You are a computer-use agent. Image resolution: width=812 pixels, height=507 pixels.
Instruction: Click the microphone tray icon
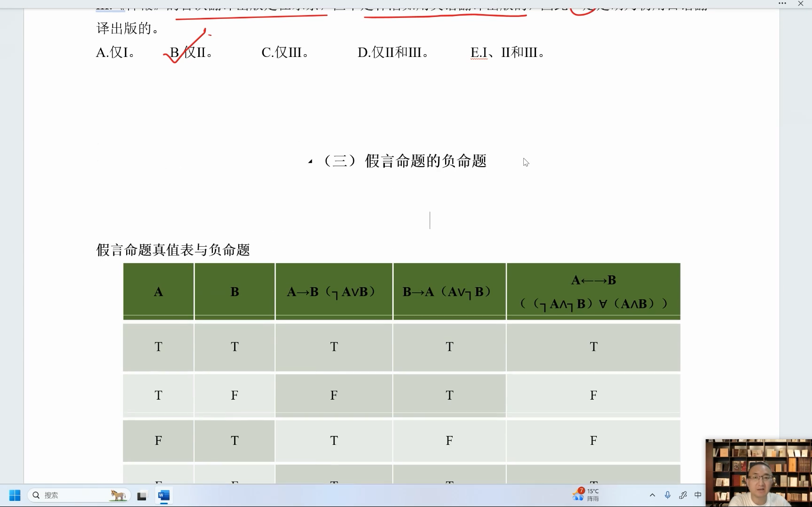tap(667, 495)
